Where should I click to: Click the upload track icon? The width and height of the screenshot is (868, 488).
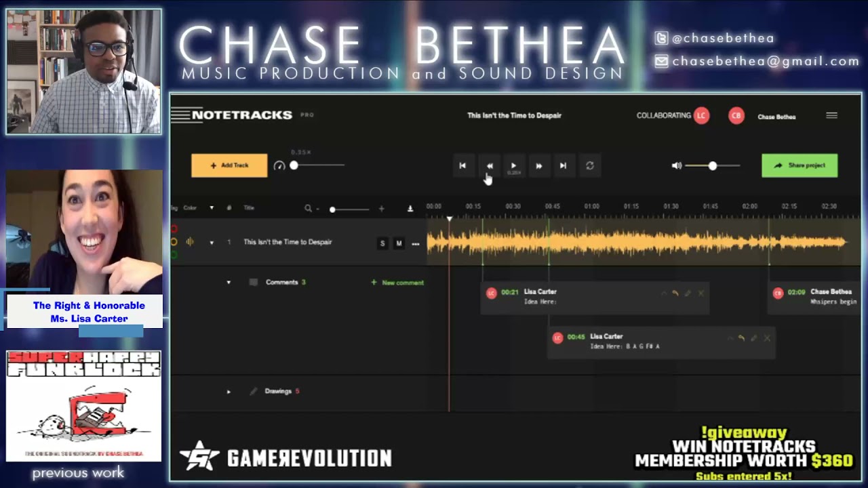410,209
